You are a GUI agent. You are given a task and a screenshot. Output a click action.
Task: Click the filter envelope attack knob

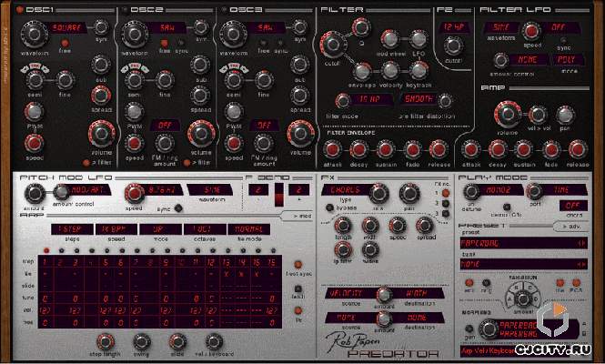tap(332, 150)
